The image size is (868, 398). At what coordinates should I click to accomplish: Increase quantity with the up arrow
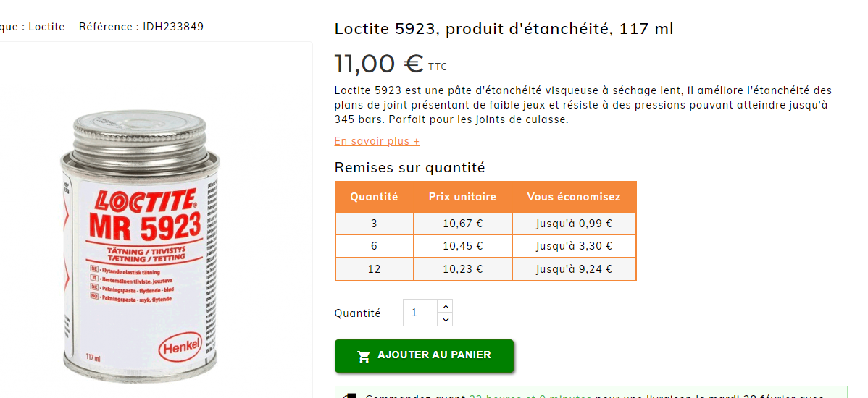pos(446,306)
